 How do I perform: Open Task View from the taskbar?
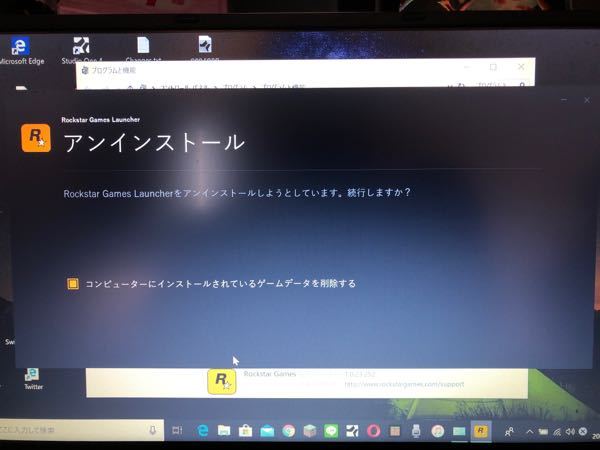(177, 430)
